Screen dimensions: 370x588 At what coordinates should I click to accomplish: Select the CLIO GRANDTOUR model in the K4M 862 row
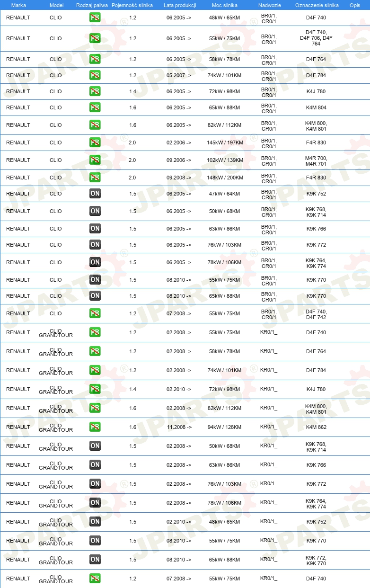click(56, 427)
